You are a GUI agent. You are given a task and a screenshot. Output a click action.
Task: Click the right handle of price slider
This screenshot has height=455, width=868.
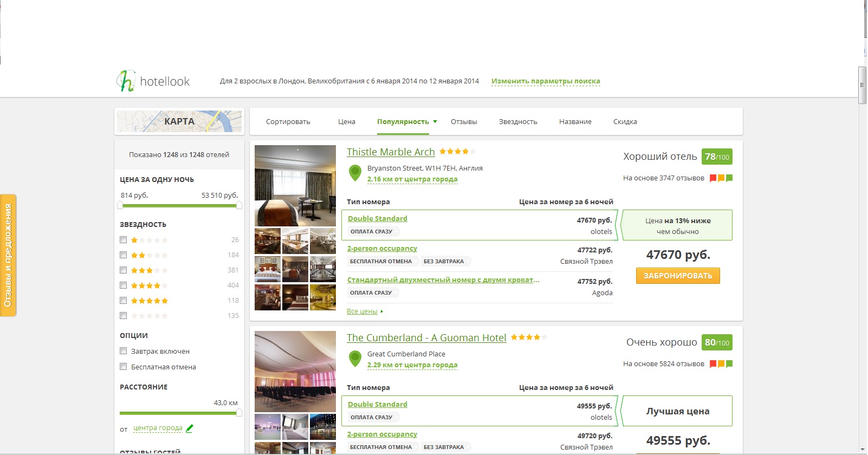(x=239, y=205)
